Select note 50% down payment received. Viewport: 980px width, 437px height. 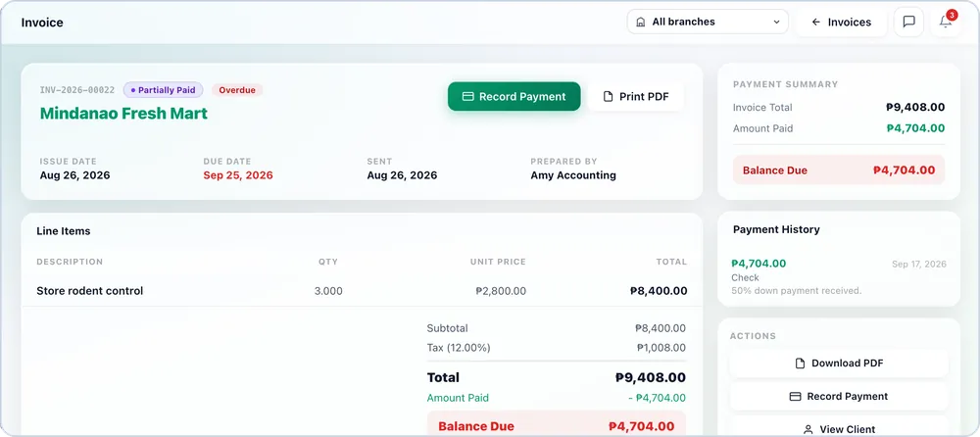pos(796,291)
